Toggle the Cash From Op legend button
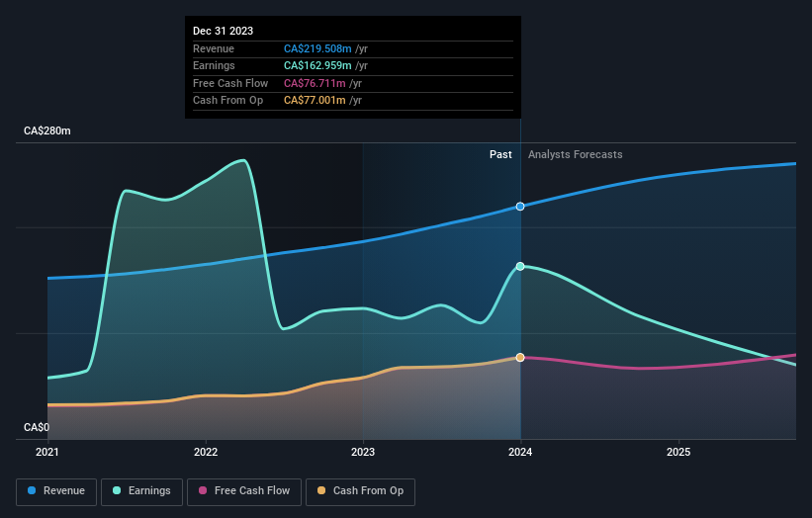The width and height of the screenshot is (812, 518). click(x=360, y=491)
